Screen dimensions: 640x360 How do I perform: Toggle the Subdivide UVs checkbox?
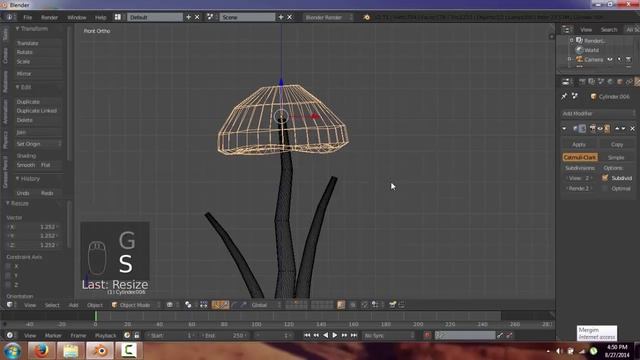pos(605,178)
